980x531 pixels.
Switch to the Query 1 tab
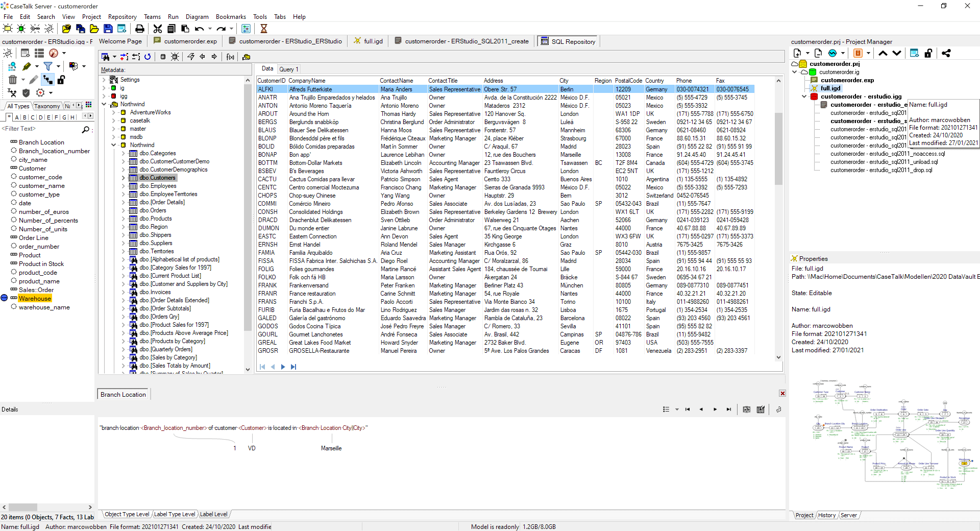[288, 69]
